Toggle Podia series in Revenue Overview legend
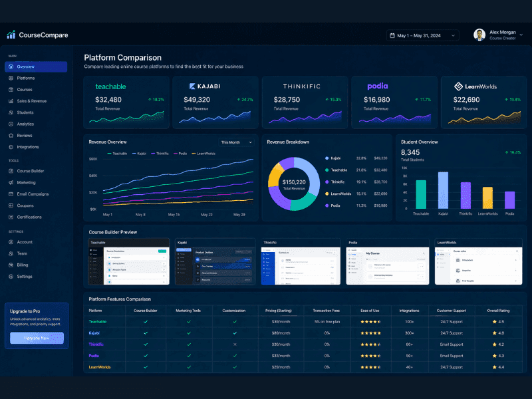This screenshot has width=532, height=399. coord(180,154)
